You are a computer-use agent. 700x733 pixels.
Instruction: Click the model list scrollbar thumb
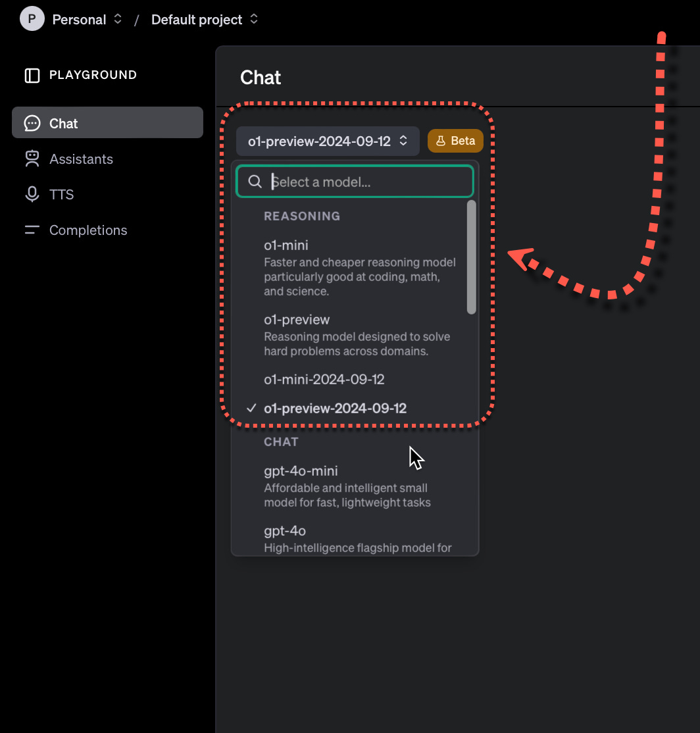[x=472, y=257]
